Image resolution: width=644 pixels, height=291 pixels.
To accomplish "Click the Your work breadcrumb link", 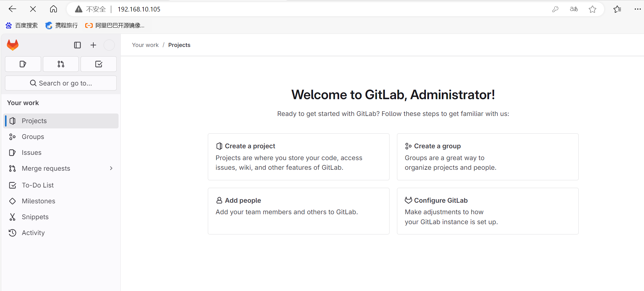I will point(145,45).
